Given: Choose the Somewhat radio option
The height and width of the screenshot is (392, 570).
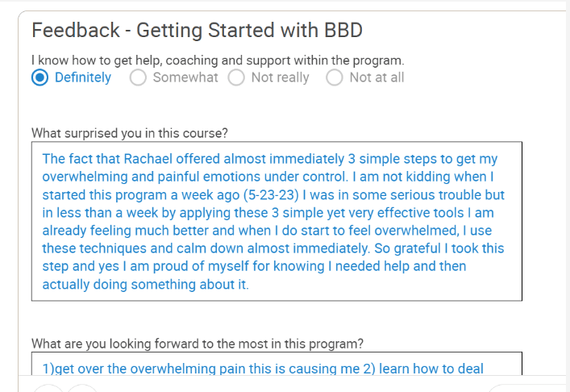Looking at the screenshot, I should point(138,77).
